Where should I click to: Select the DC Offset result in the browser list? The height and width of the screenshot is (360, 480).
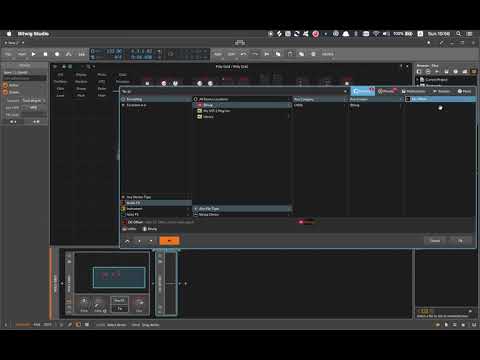440,99
